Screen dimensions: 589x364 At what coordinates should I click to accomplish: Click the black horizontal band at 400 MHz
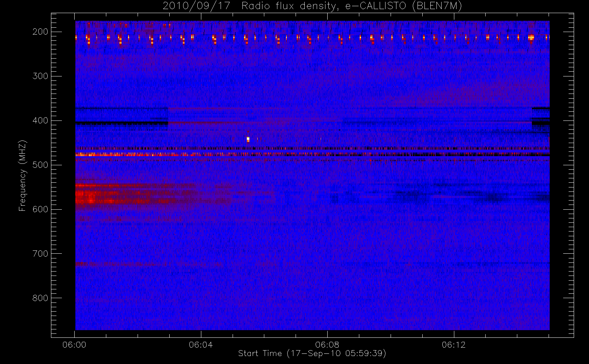click(122, 123)
